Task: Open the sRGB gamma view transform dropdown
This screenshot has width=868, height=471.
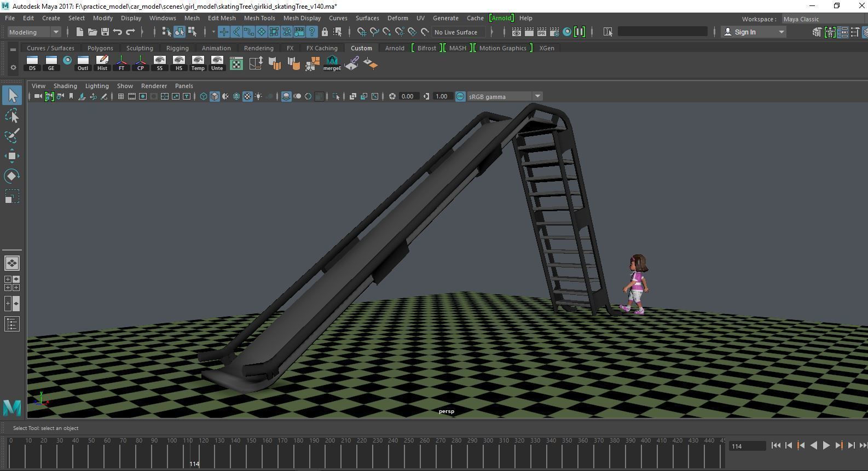Action: coord(504,96)
